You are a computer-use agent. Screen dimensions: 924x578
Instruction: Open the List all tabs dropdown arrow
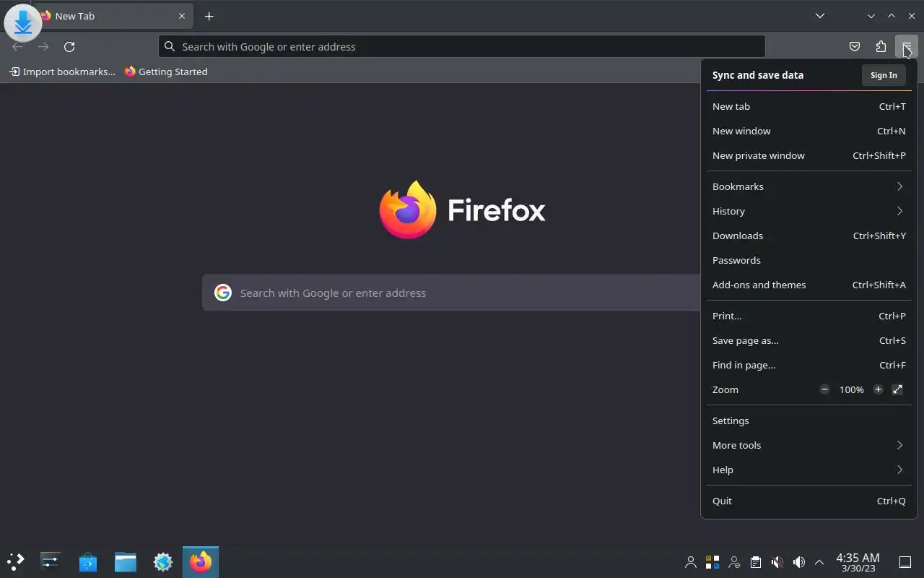[x=820, y=16]
